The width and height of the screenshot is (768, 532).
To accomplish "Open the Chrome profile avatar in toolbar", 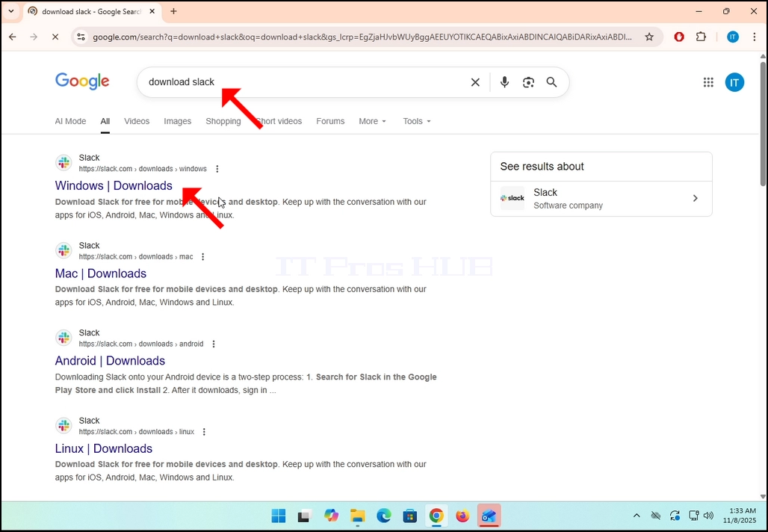I will [x=733, y=37].
